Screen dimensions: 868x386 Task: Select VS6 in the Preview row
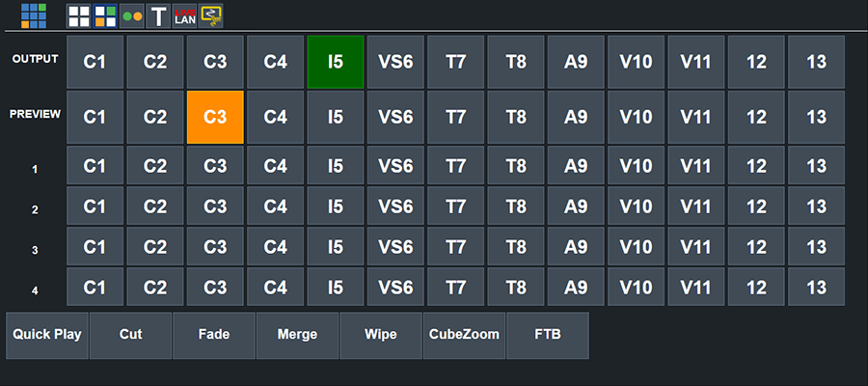(395, 117)
